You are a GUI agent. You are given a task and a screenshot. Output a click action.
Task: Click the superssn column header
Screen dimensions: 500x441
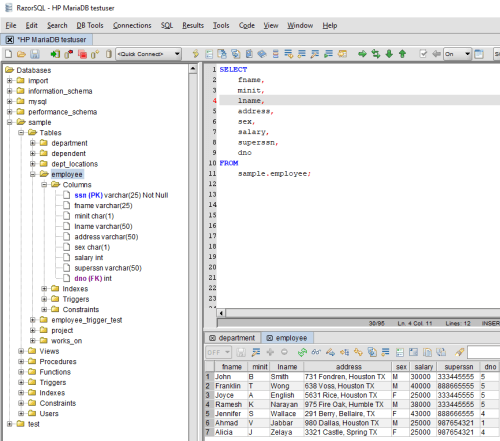pos(459,367)
